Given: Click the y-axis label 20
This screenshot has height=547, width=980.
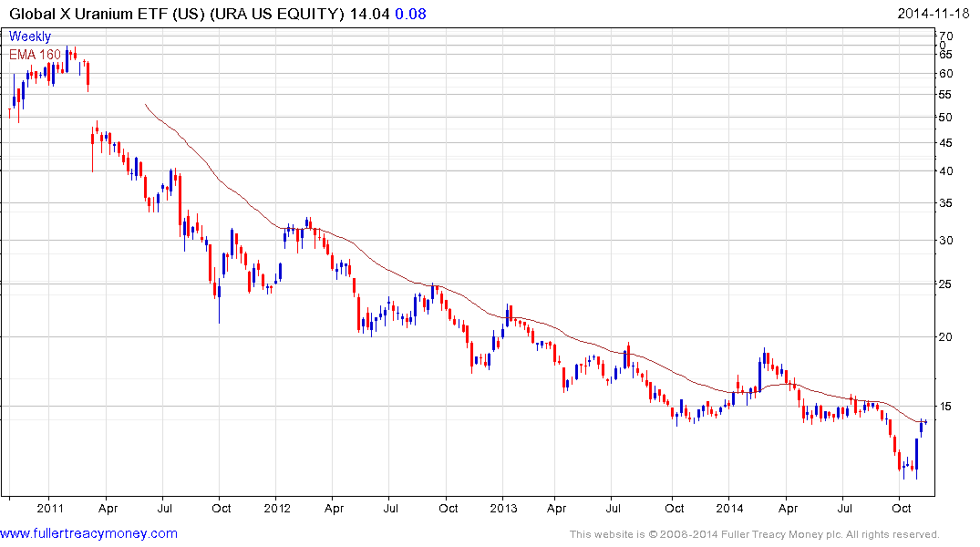Looking at the screenshot, I should pyautogui.click(x=946, y=337).
